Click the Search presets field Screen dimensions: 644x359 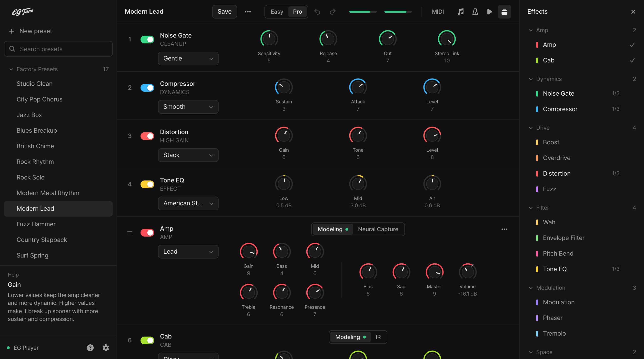point(58,49)
